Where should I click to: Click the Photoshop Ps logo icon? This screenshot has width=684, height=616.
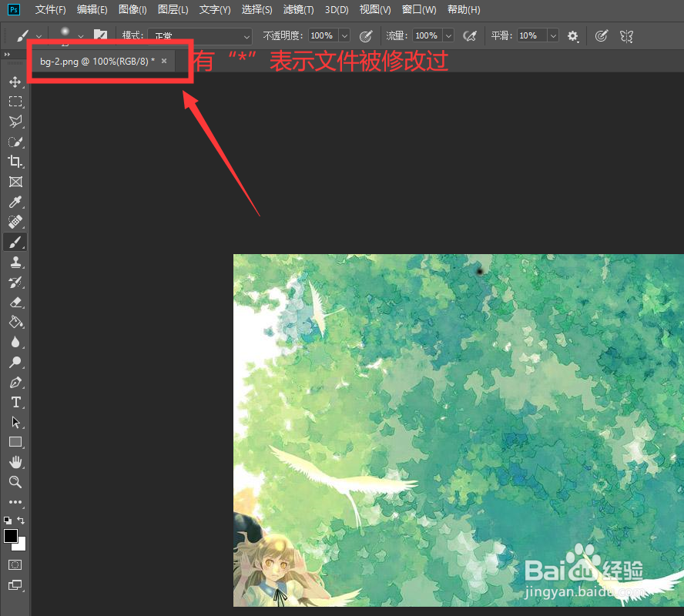[14, 9]
